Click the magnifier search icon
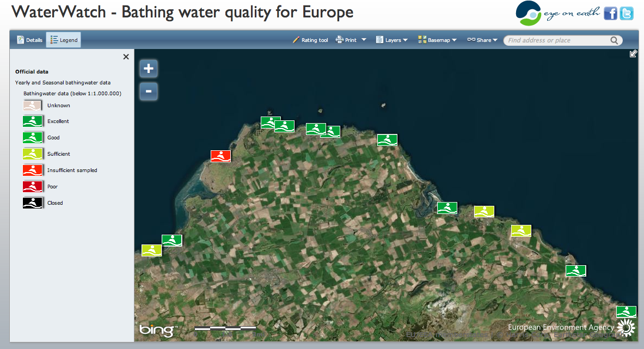 [614, 40]
